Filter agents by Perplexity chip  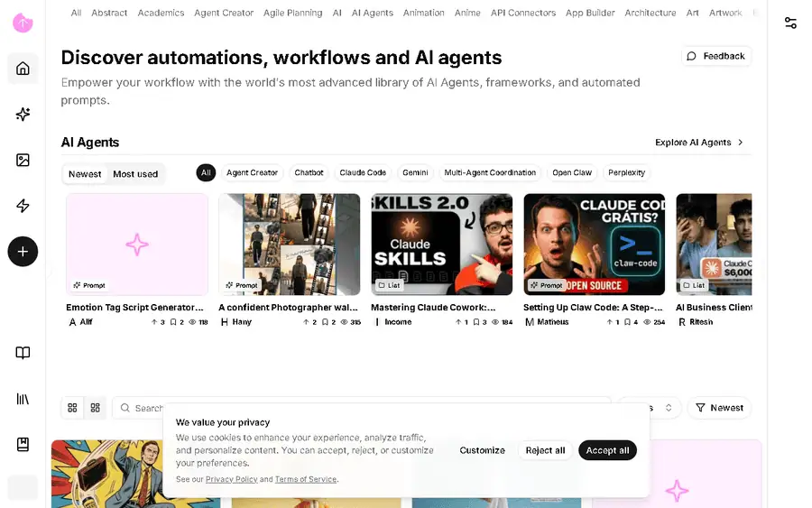pyautogui.click(x=627, y=172)
